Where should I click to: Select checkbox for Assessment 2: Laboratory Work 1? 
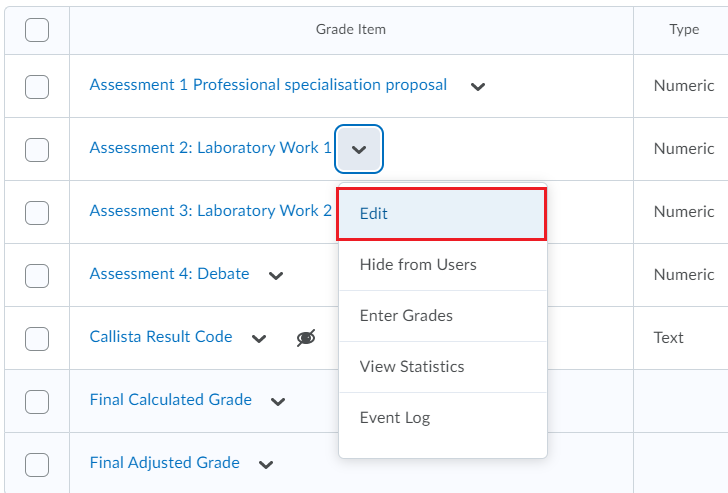tap(37, 150)
